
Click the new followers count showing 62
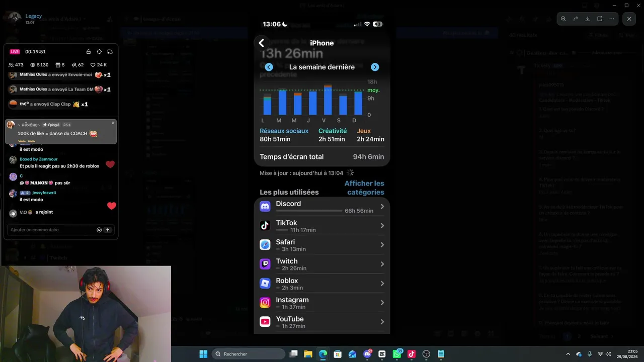[77, 65]
